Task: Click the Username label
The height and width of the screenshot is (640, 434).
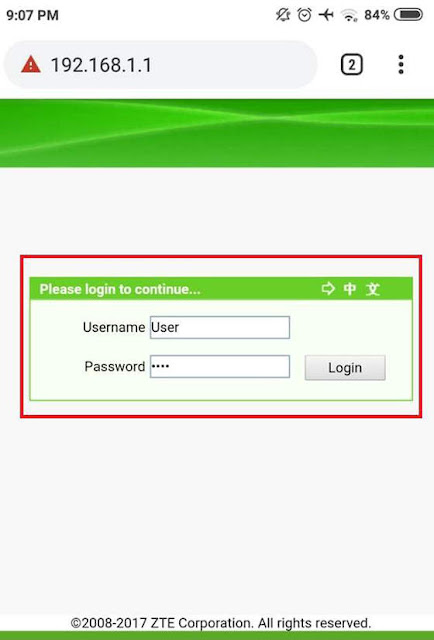Action: [114, 327]
